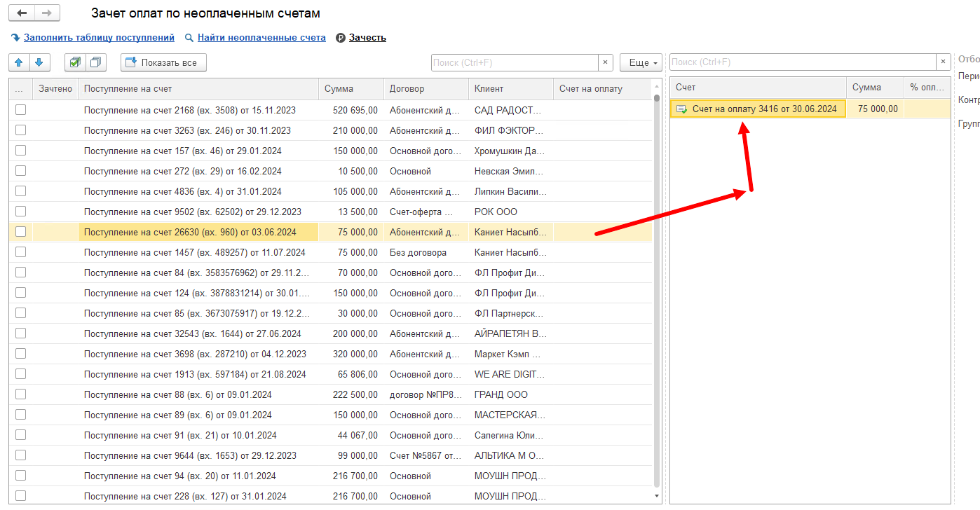Focus the left Поиск (Ctrl+F) field
This screenshot has height=510, width=980.
[515, 62]
